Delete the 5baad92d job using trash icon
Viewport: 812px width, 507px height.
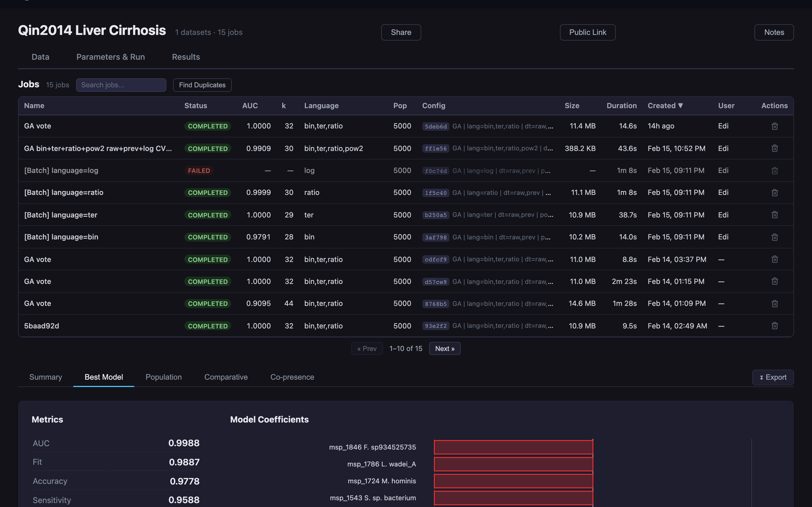[775, 326]
